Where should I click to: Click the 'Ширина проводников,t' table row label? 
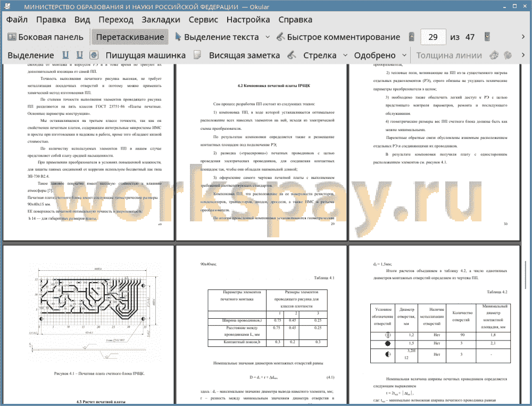pos(242,320)
